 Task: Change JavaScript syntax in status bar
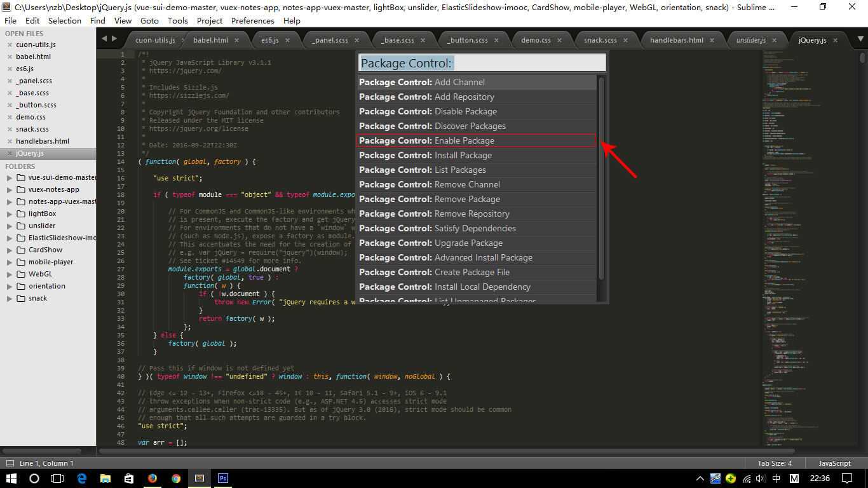click(834, 463)
